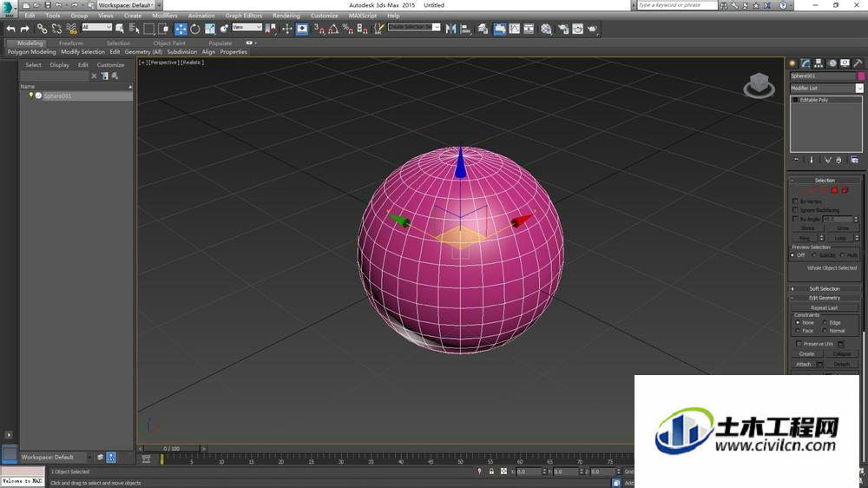The width and height of the screenshot is (868, 488).
Task: Click the Repeat Last button
Action: pos(825,308)
